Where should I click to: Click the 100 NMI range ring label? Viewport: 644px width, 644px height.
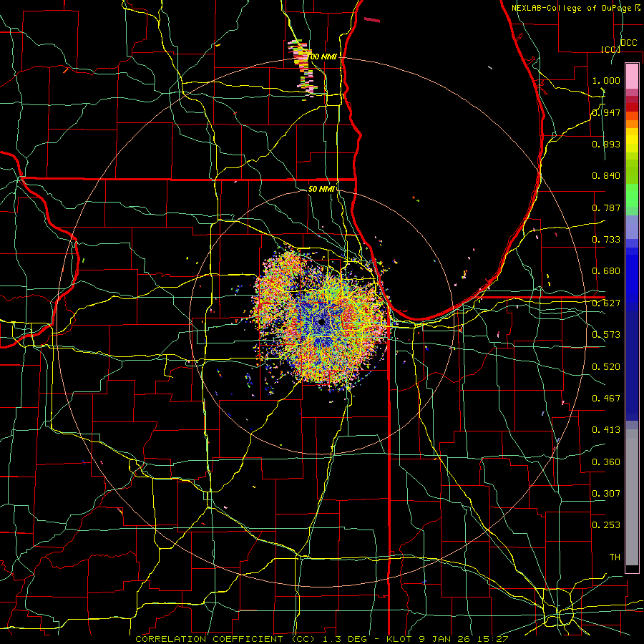[323, 57]
